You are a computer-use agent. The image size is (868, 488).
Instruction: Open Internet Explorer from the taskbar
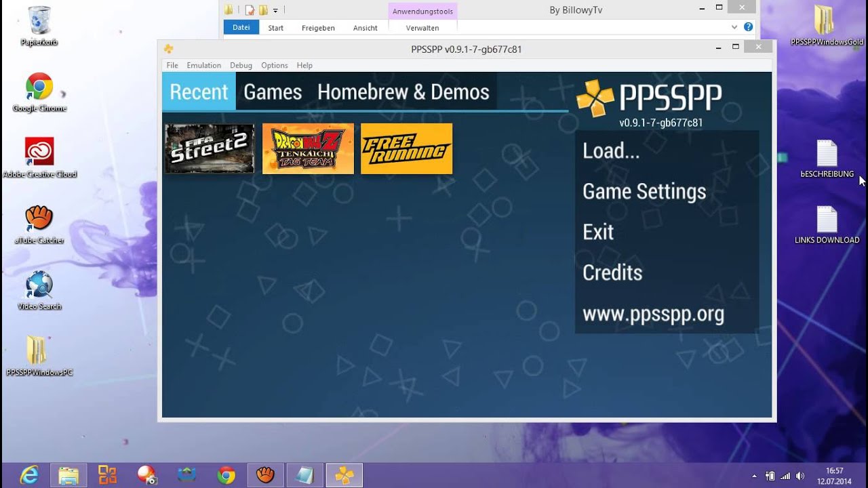(x=29, y=475)
